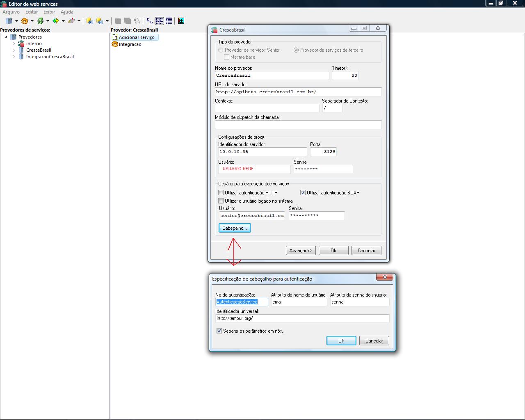The height and width of the screenshot is (420, 525).
Task: Select Provedor de serviços de terceiro radio
Action: point(296,50)
